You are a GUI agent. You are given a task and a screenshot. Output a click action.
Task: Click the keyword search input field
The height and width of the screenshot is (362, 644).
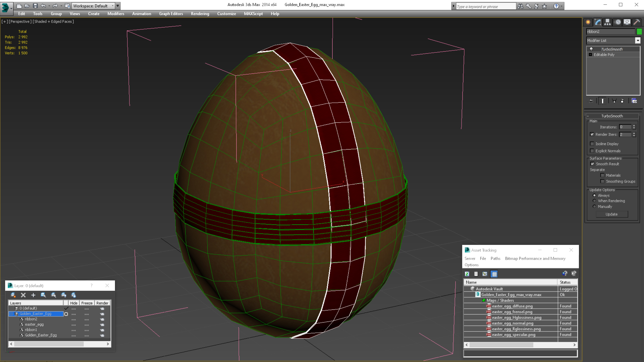[486, 6]
